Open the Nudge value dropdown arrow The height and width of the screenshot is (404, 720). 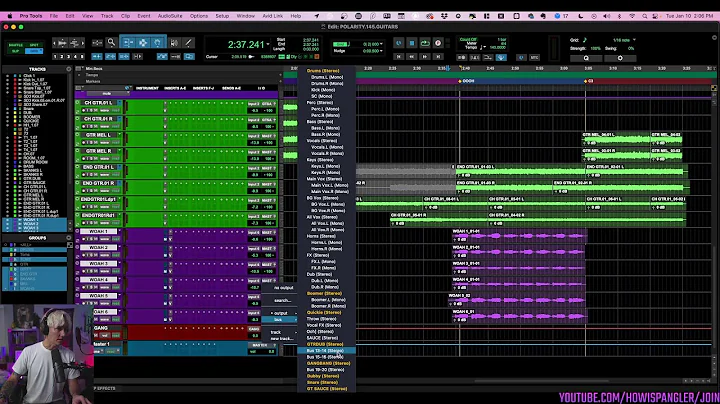click(x=381, y=51)
